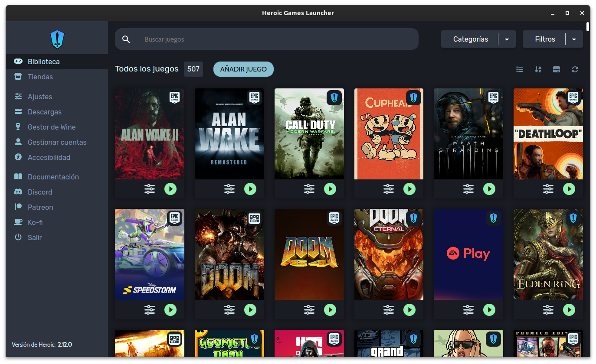
Task: Open the Tiendas sidebar section
Action: point(40,77)
